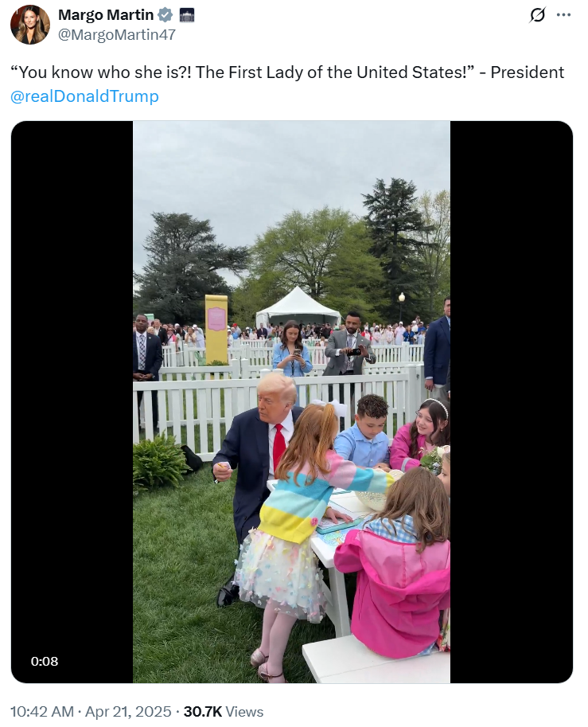Click the yellow sign in video frame
Screen dimensions: 588x727
click(216, 329)
